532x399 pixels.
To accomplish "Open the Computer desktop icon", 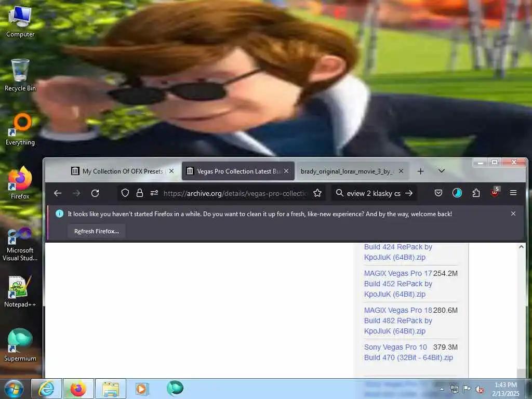I will pos(20,21).
